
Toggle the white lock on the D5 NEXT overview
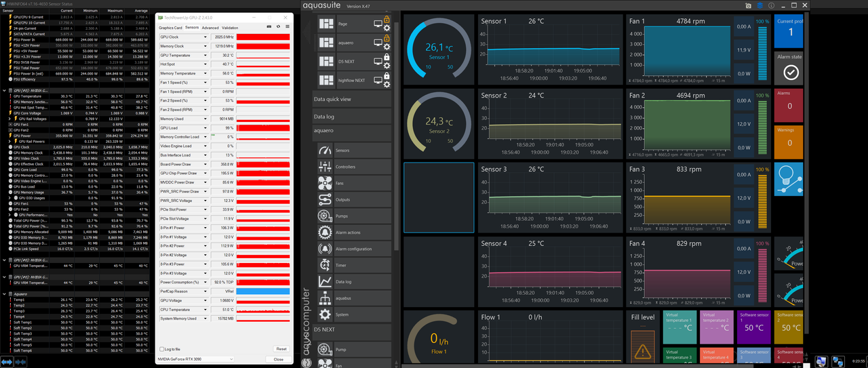click(387, 58)
